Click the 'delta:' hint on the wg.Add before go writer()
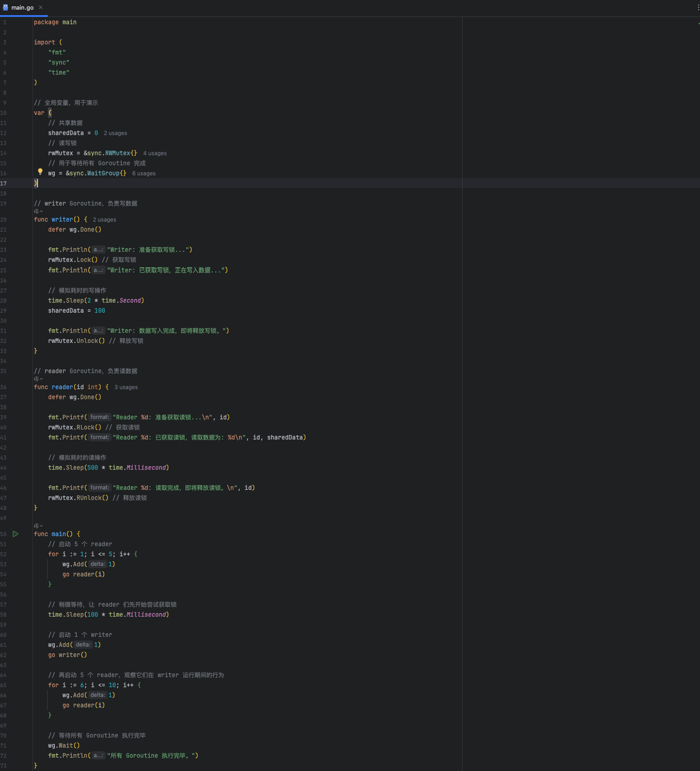 pos(83,645)
